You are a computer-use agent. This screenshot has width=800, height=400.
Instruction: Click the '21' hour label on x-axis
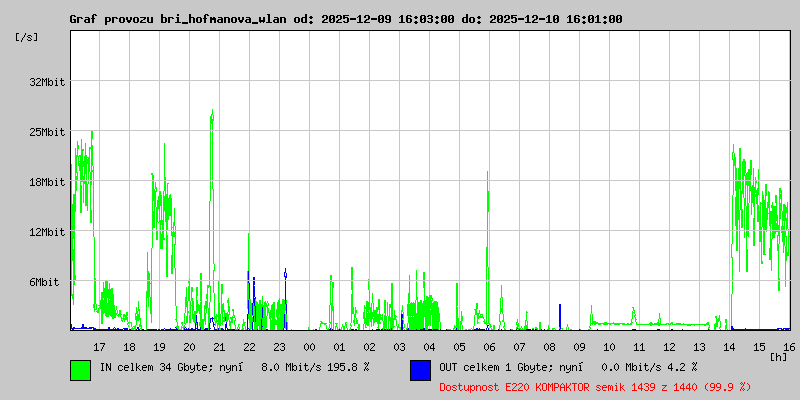[219, 347]
